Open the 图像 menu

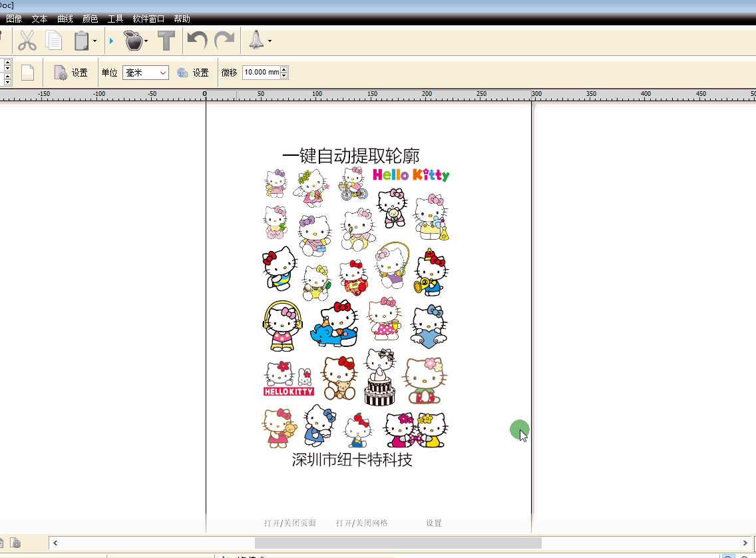coord(15,19)
